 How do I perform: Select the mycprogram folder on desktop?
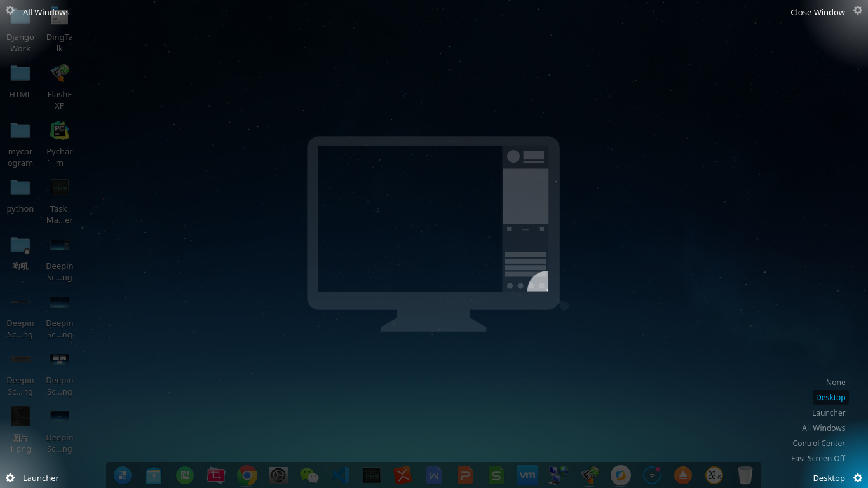click(x=20, y=144)
